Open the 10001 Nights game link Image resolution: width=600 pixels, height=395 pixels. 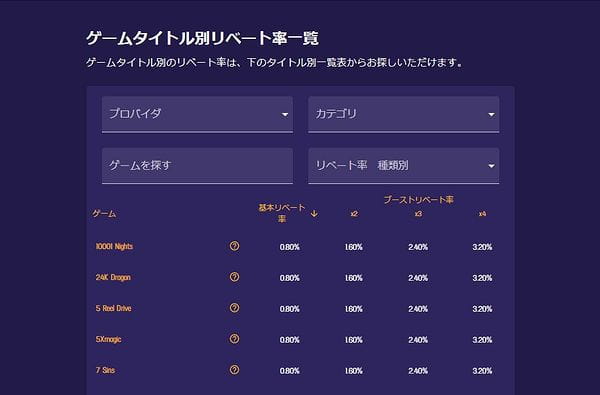tap(114, 246)
